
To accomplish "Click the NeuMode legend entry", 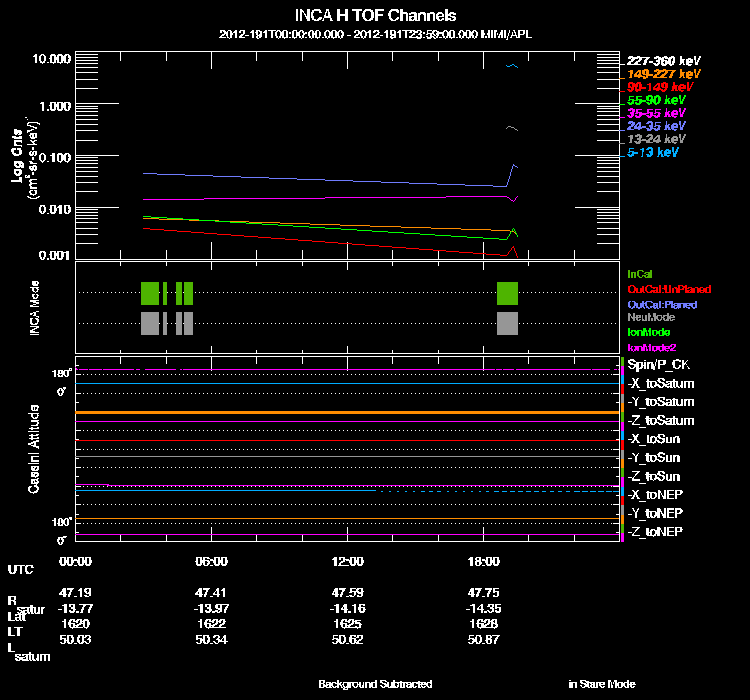I will [651, 317].
